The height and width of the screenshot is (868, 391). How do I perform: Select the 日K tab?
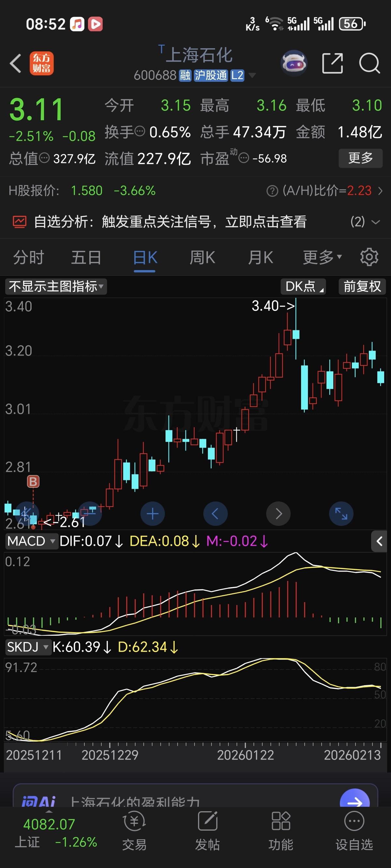[145, 257]
